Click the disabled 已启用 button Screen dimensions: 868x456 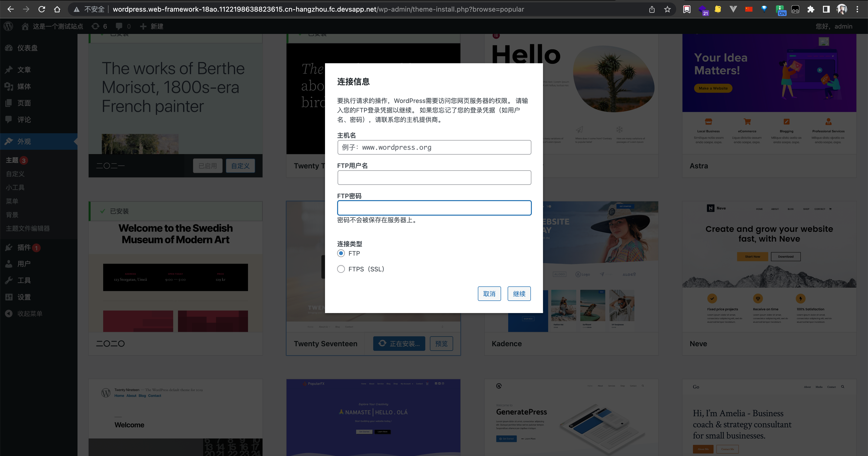pyautogui.click(x=208, y=166)
